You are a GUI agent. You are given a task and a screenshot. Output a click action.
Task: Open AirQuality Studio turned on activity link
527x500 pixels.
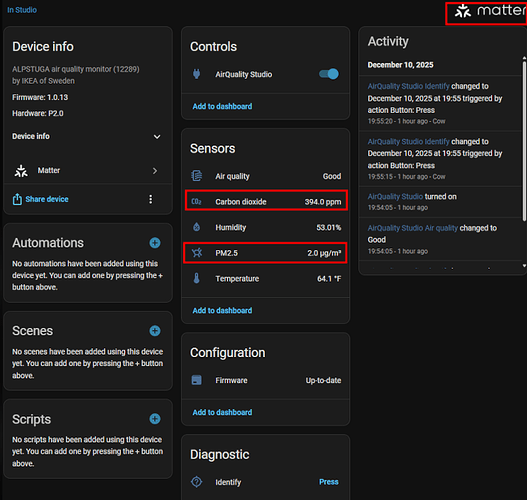395,197
